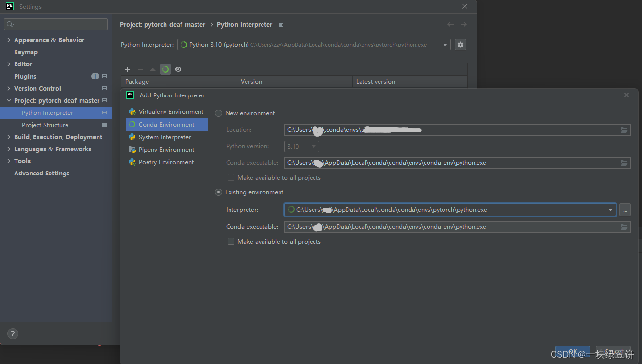The image size is (642, 364).
Task: Select Pipenv Environment type
Action: pos(167,150)
